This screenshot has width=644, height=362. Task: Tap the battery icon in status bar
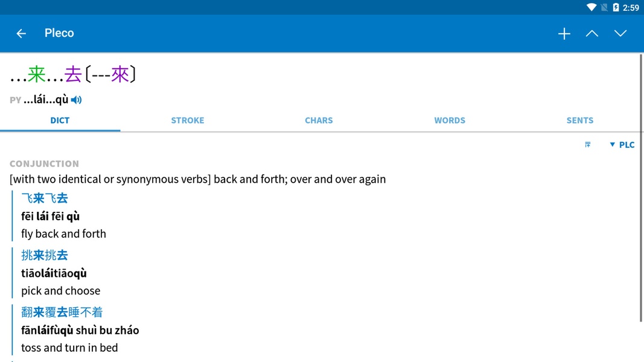pyautogui.click(x=616, y=7)
